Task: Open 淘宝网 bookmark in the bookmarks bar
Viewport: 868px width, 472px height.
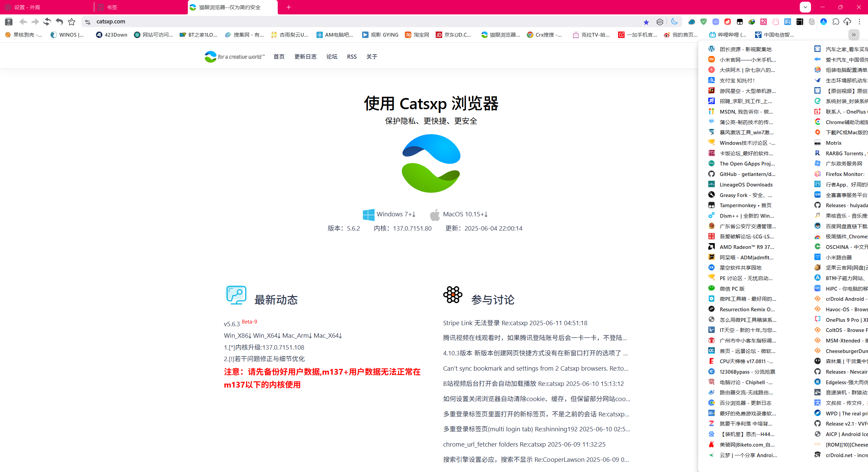Action: [417, 35]
